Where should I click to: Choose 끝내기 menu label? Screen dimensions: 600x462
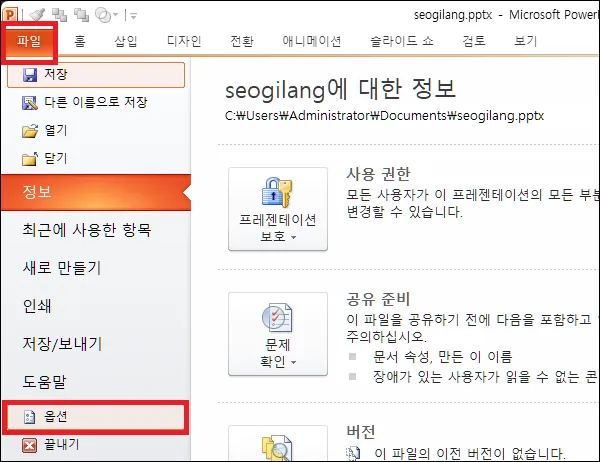click(62, 444)
